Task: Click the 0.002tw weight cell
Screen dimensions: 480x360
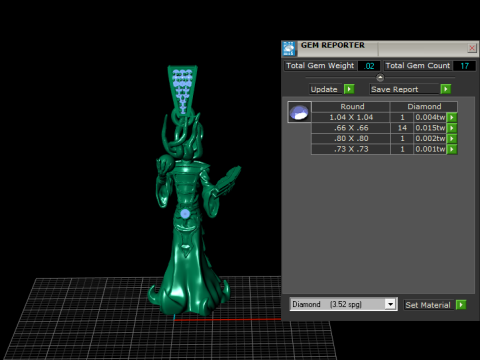Action: [430, 139]
